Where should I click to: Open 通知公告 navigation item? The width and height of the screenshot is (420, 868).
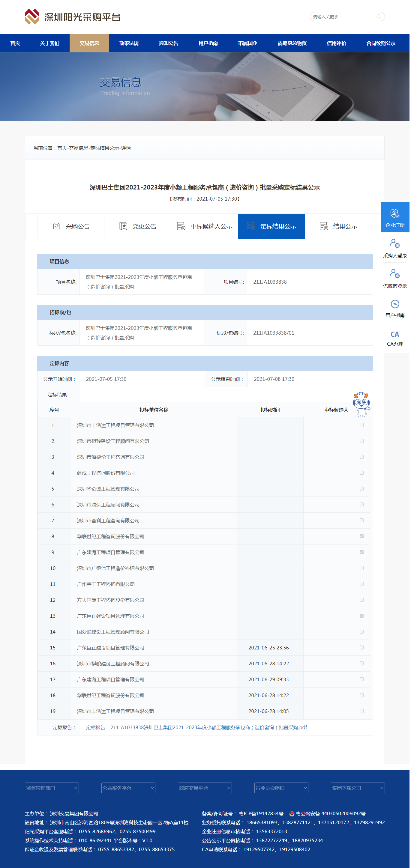[x=169, y=43]
